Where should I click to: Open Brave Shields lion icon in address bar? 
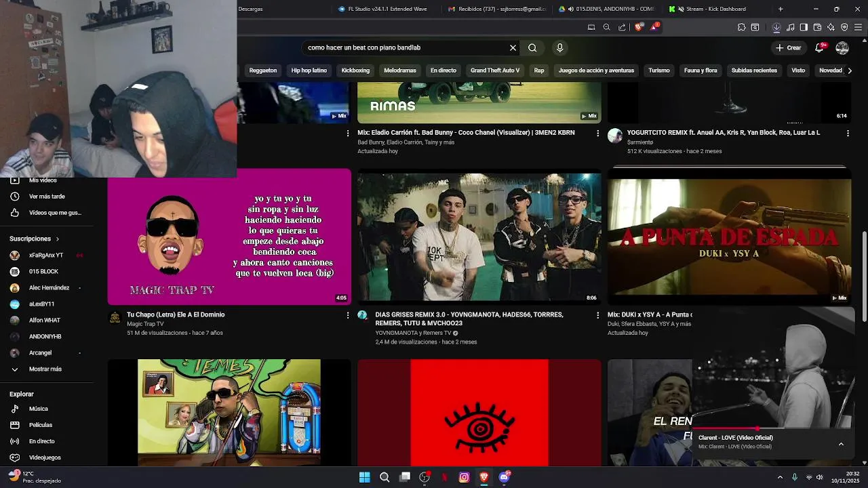point(638,27)
